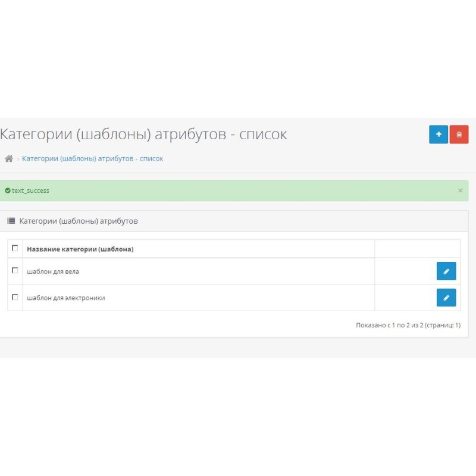Click the blue plus add button
The image size is (476, 476).
[439, 134]
